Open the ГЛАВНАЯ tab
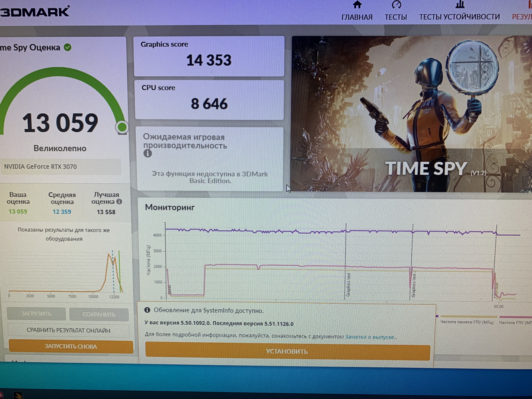Image resolution: width=532 pixels, height=399 pixels. (x=357, y=17)
